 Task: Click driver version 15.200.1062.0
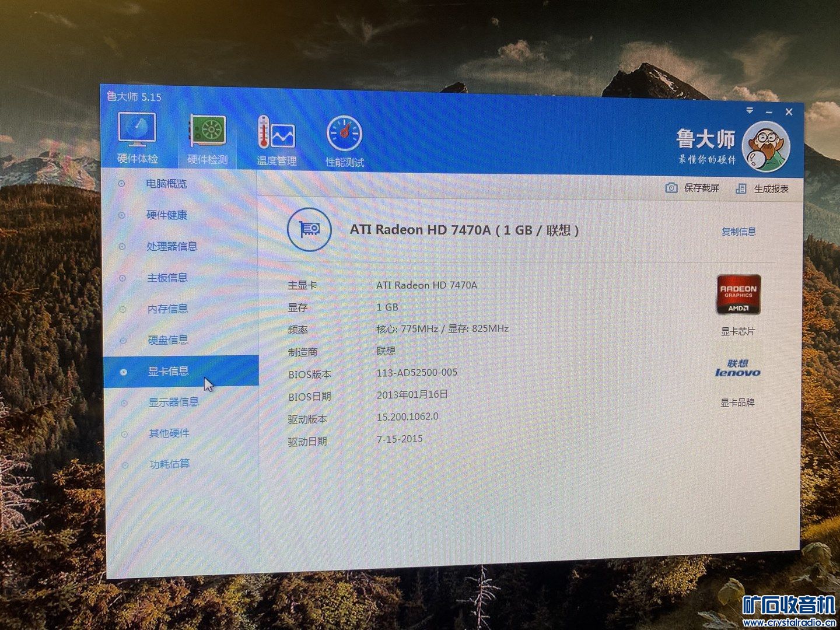tap(407, 416)
